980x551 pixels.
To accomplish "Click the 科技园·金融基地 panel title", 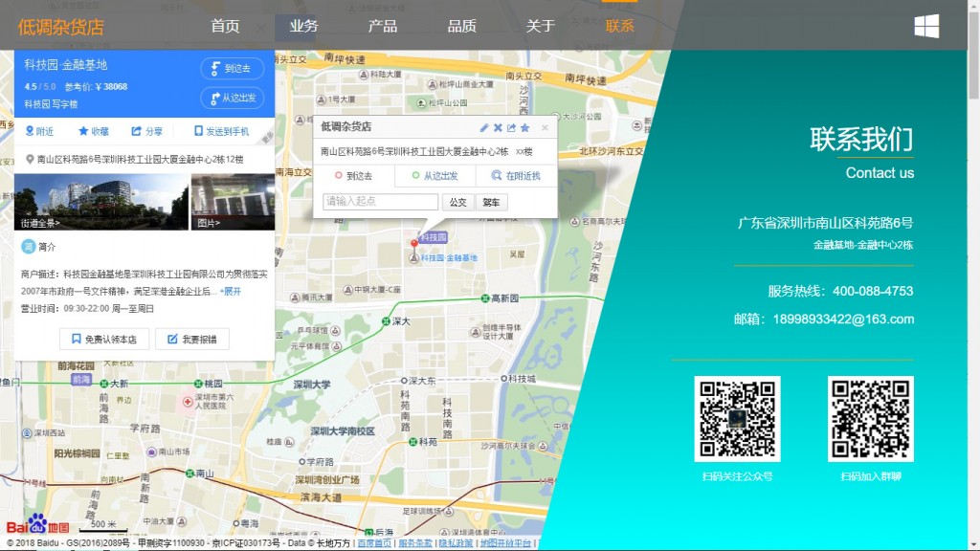I will click(66, 65).
